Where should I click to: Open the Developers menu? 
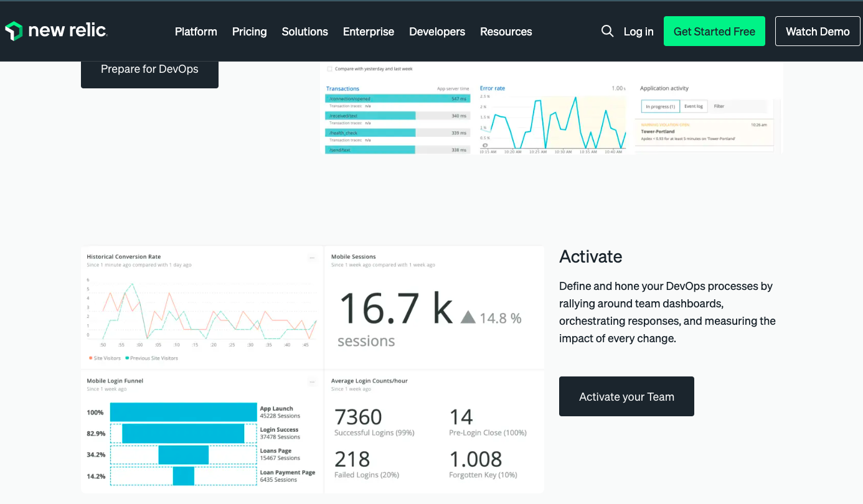[x=437, y=32]
